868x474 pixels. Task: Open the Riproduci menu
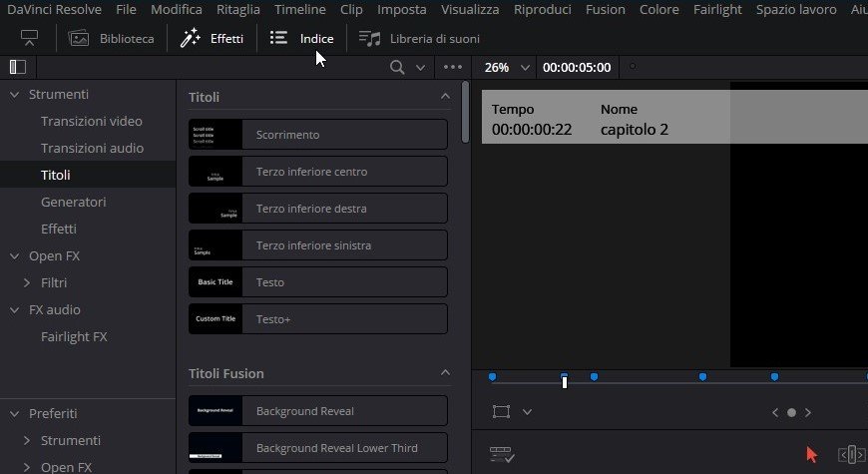point(542,9)
